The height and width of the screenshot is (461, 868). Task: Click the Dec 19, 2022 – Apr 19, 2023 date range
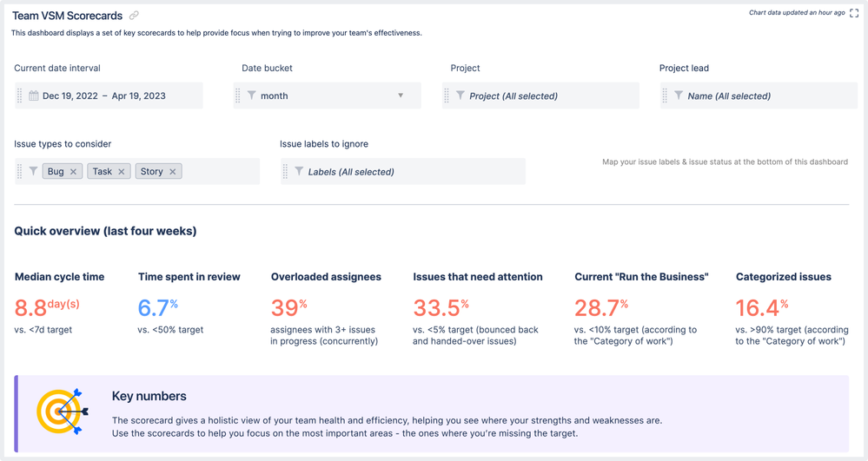point(104,95)
